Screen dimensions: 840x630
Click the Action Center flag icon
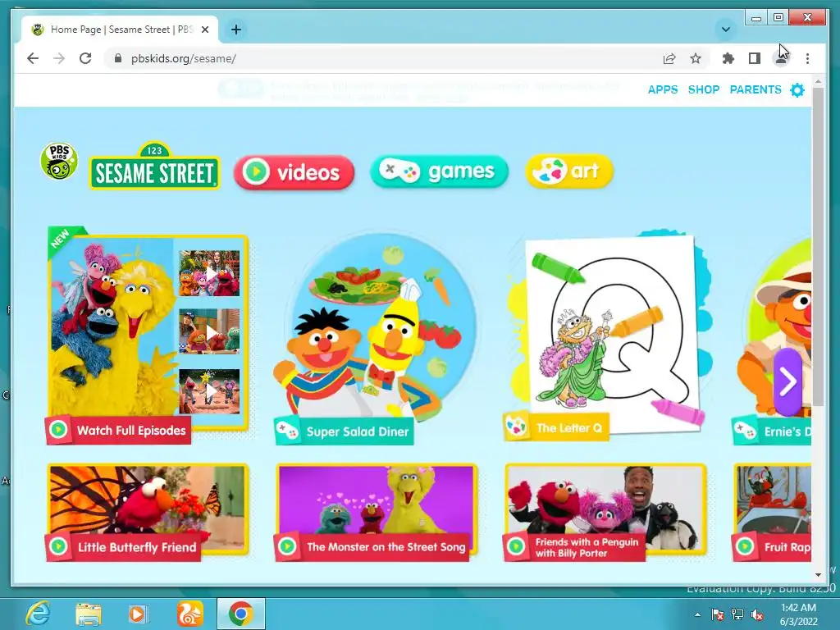[717, 614]
